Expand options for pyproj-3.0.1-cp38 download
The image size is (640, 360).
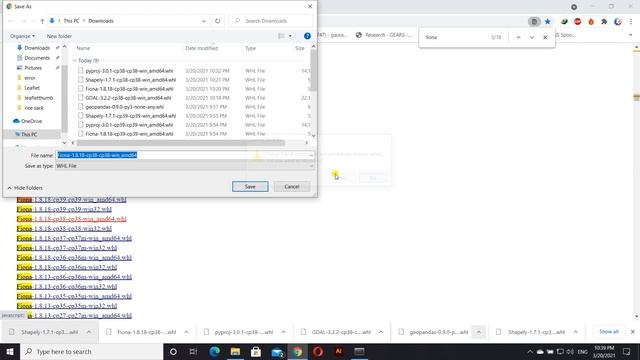click(x=283, y=332)
